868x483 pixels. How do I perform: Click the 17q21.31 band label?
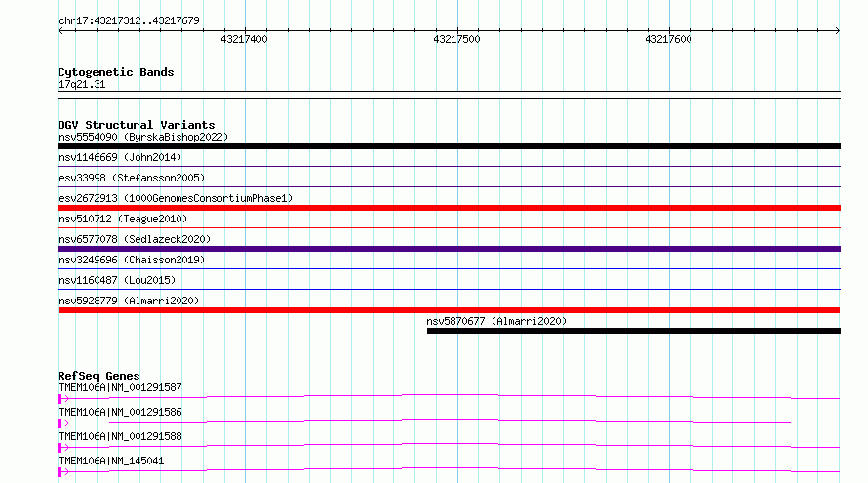(x=82, y=84)
